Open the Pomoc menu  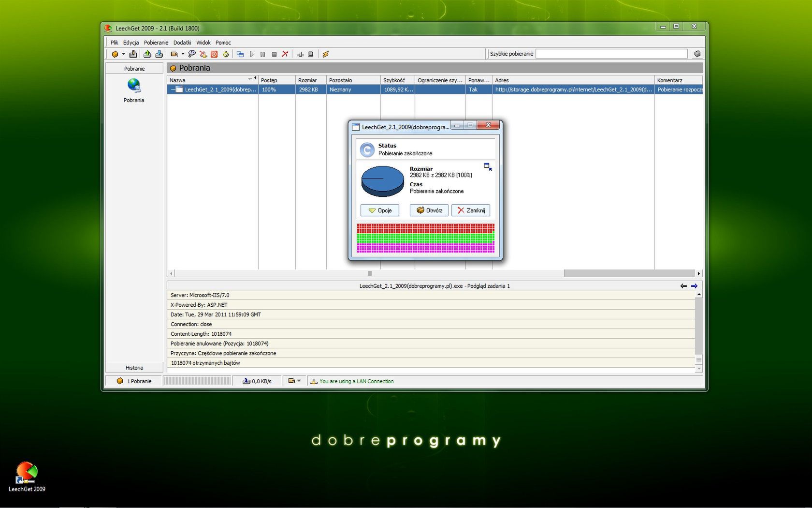point(223,43)
